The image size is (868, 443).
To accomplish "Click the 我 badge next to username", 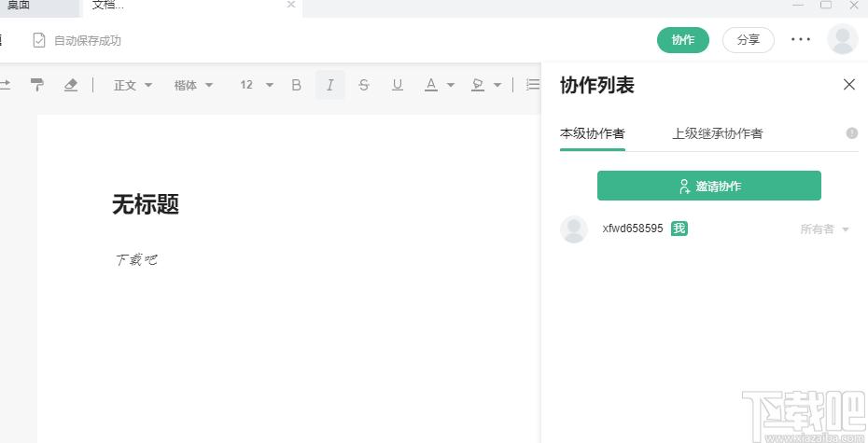I will [679, 228].
